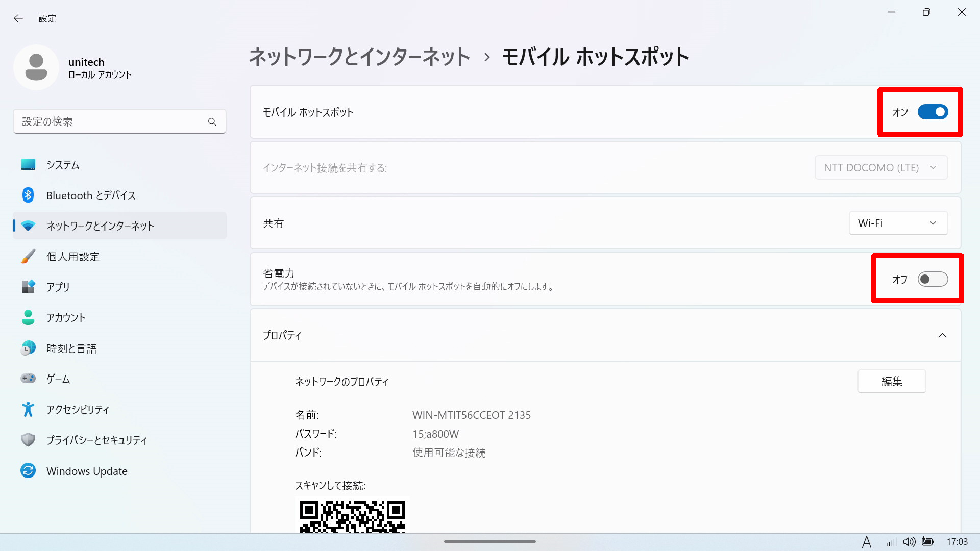Click ネットワークとインターネット breadcrumb link
This screenshot has height=551, width=980.
tap(359, 57)
